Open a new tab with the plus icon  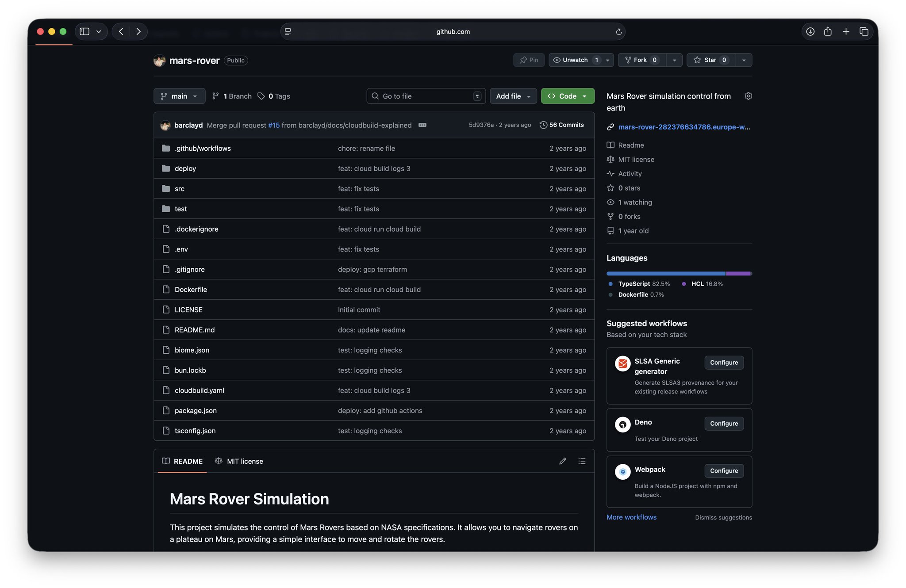846,31
